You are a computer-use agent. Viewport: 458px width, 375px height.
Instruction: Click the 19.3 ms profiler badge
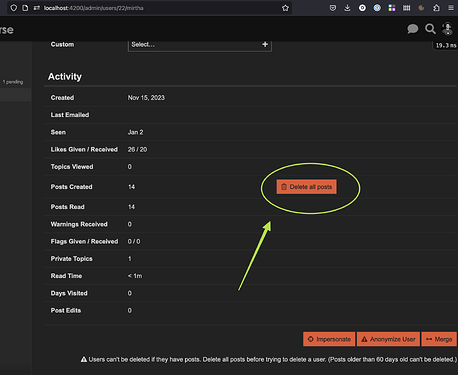pyautogui.click(x=445, y=46)
